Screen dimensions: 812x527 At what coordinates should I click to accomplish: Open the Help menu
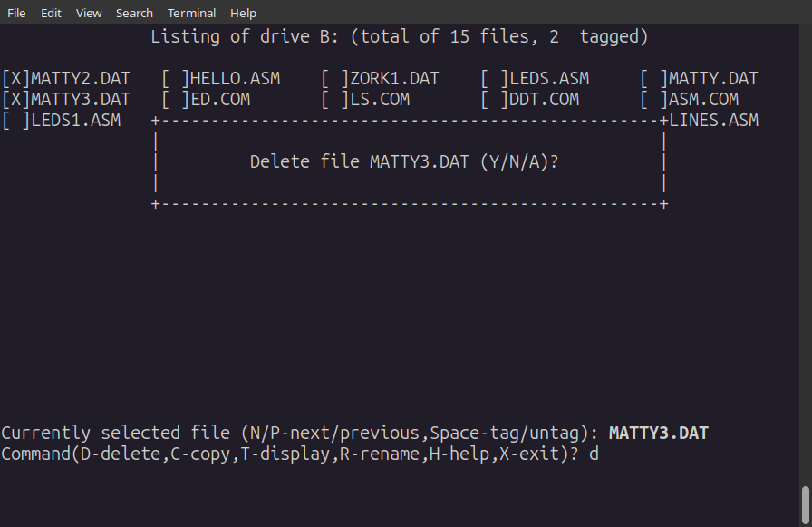click(x=243, y=13)
